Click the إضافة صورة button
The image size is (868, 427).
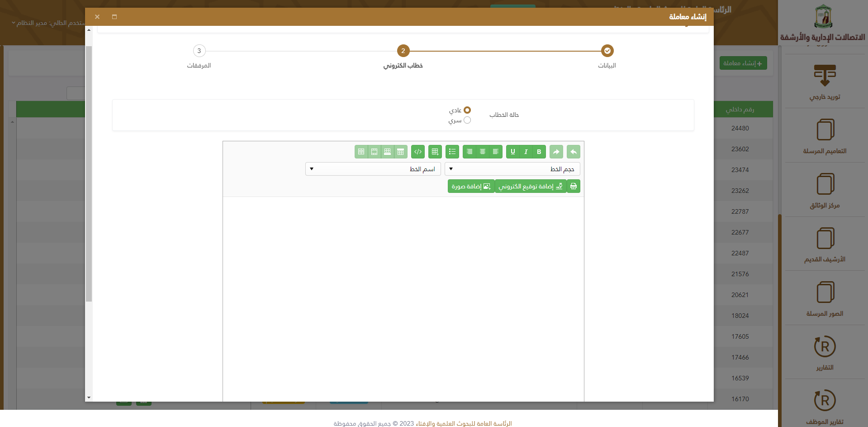[x=471, y=186]
